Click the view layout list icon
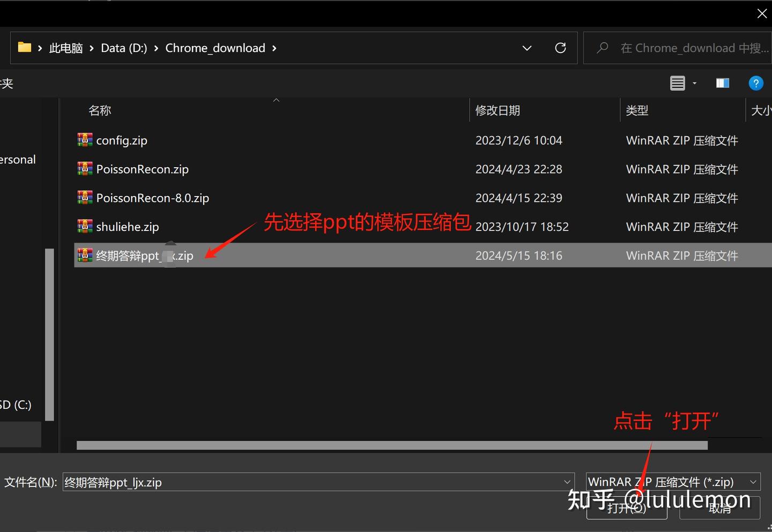772x532 pixels. tap(678, 83)
